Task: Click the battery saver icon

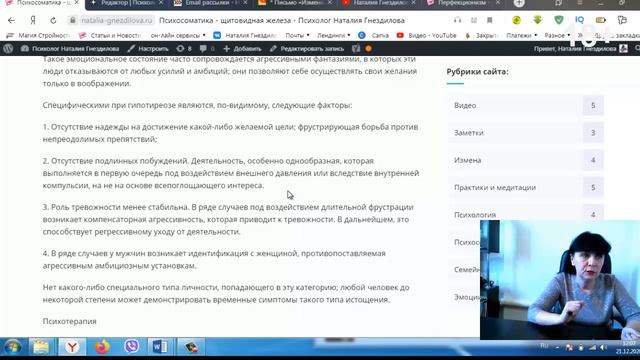Action: point(600,20)
